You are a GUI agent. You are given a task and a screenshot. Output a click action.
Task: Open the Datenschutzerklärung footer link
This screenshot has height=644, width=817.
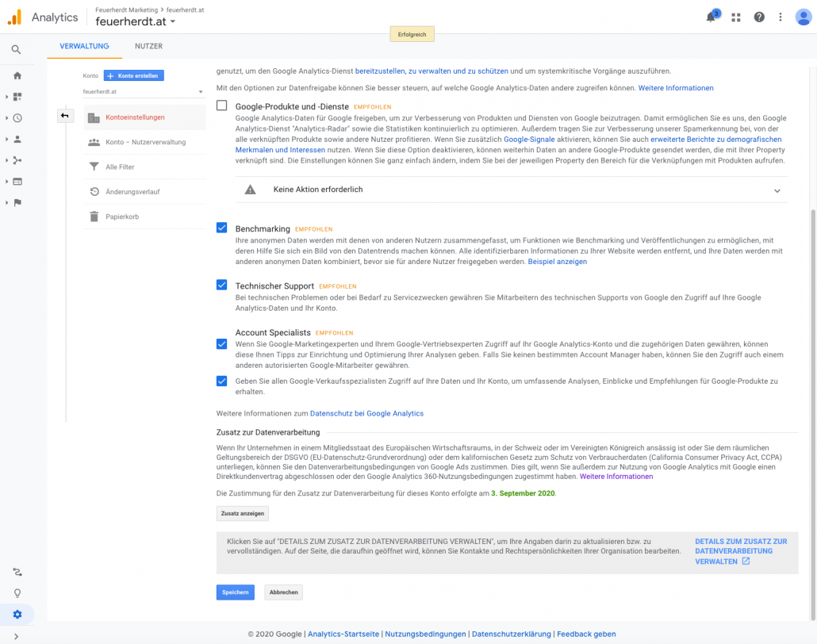[511, 634]
